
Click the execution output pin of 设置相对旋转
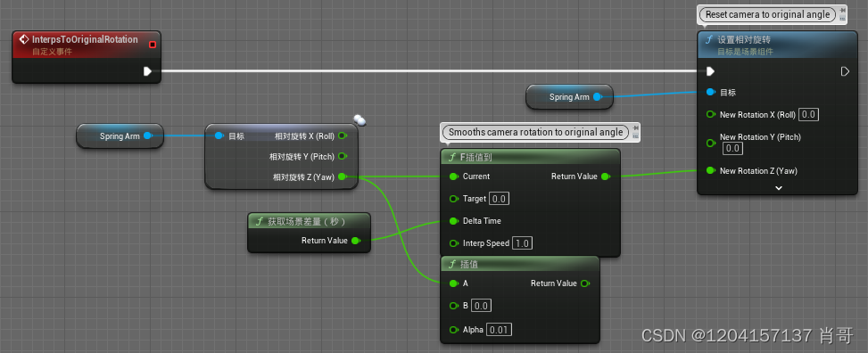coord(845,70)
